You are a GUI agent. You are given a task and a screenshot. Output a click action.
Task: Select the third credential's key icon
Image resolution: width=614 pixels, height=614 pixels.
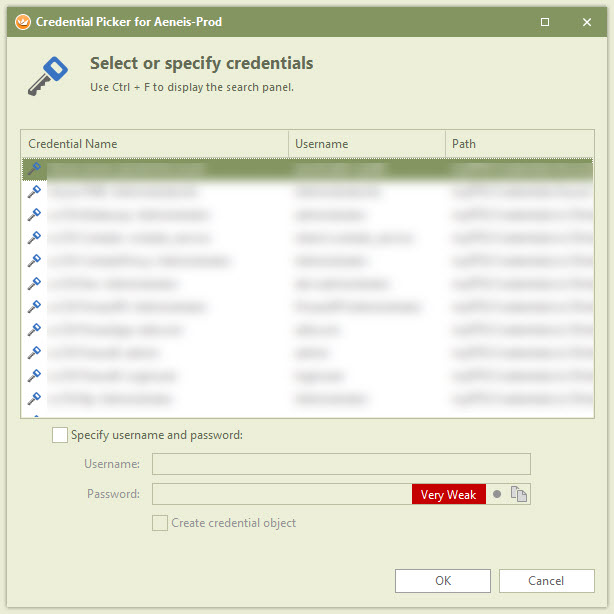pos(34,215)
